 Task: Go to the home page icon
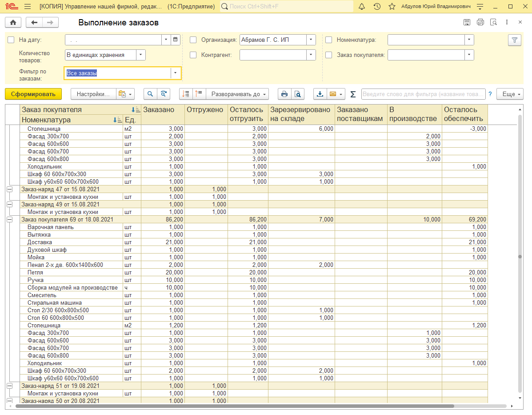13,22
